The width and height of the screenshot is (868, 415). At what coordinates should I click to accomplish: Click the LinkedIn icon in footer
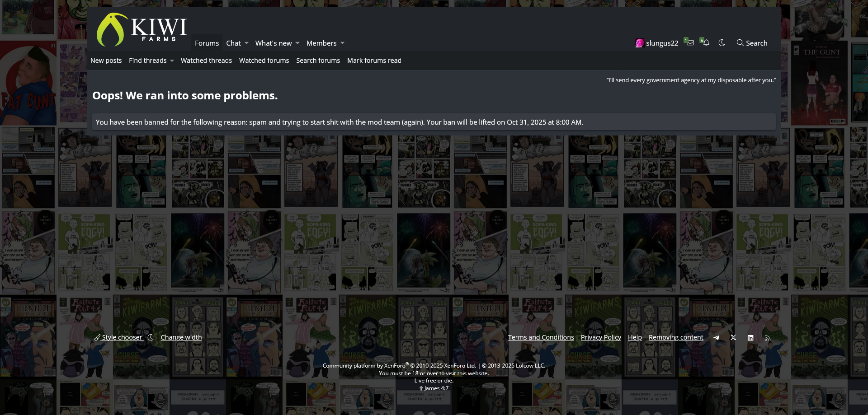tap(750, 338)
